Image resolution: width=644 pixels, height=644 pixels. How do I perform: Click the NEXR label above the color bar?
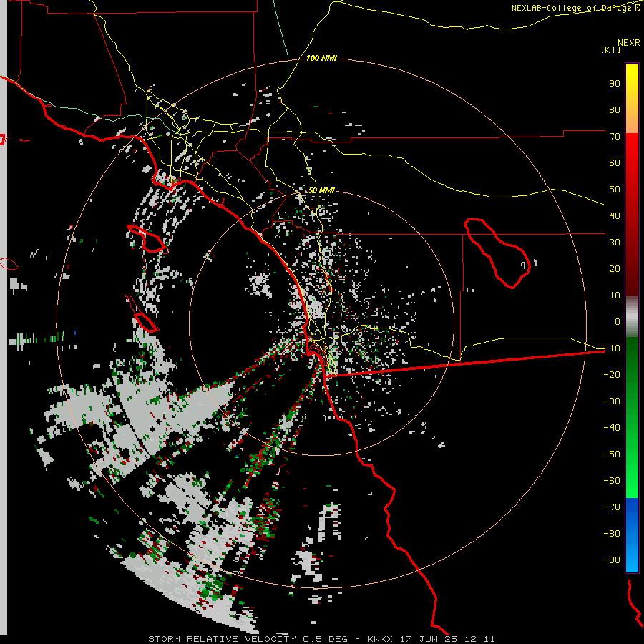(x=629, y=43)
